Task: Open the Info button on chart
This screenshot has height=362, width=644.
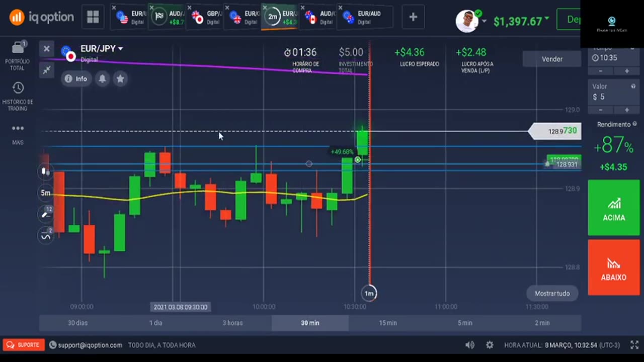Action: pyautogui.click(x=76, y=79)
